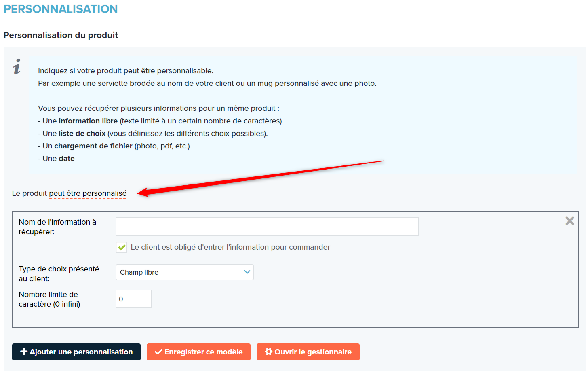This screenshot has height=371, width=588.
Task: Focus the "Nom de l'information à récupérer" field
Action: 267,227
